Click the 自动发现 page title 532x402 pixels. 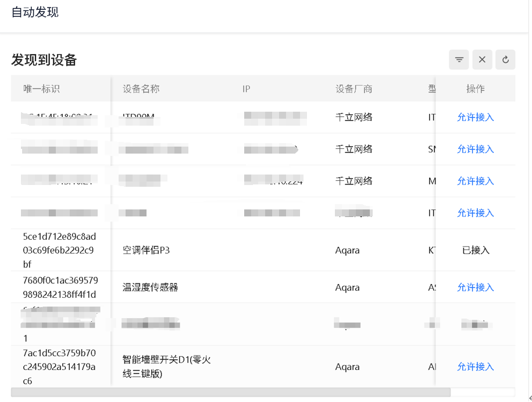click(35, 12)
